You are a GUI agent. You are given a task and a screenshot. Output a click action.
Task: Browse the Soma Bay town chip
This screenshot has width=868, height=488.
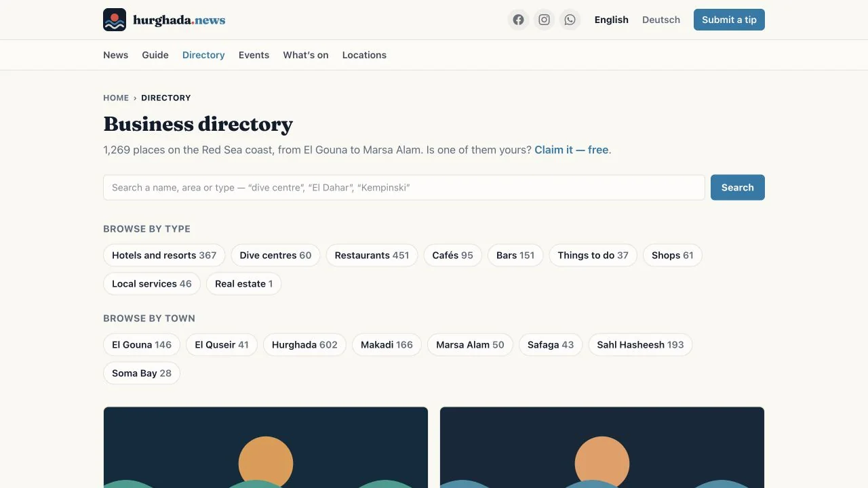click(x=142, y=373)
